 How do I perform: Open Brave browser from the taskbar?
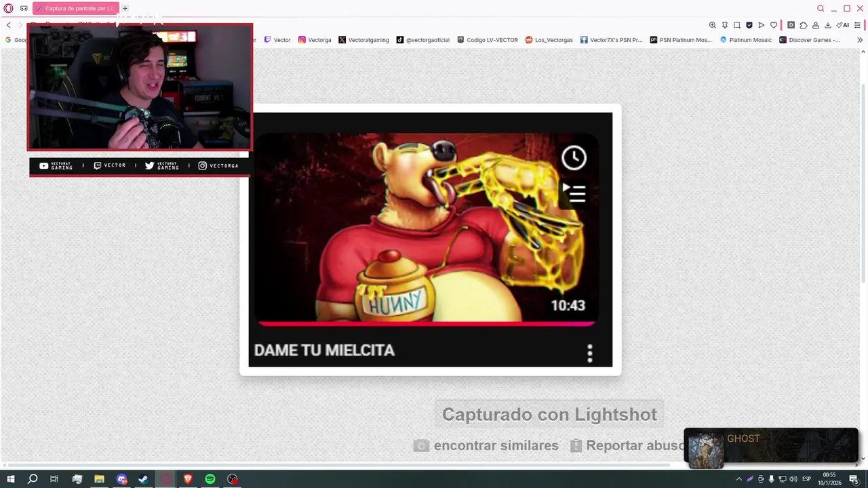[188, 479]
